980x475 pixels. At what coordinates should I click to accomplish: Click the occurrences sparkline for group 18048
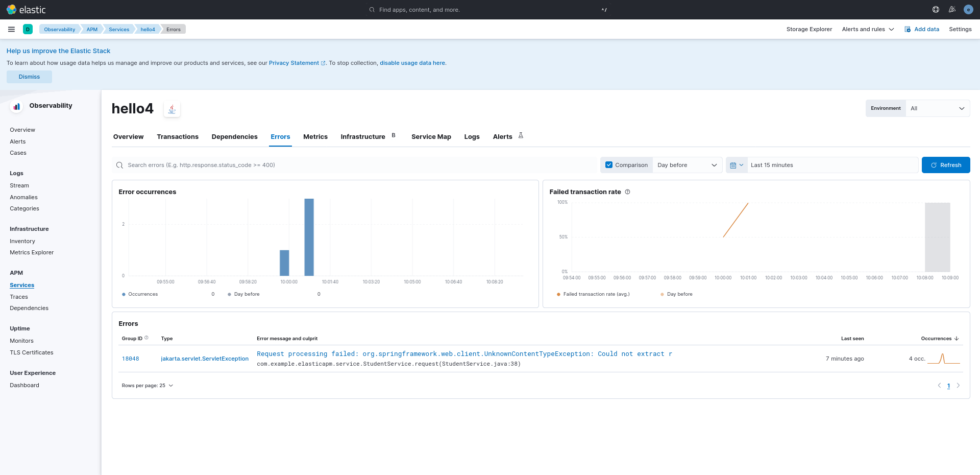(x=944, y=359)
